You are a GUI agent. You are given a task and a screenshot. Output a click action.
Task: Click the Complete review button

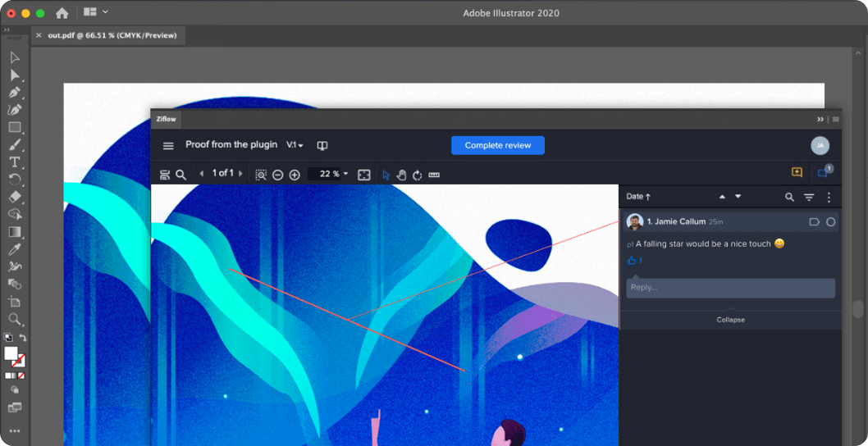(497, 145)
